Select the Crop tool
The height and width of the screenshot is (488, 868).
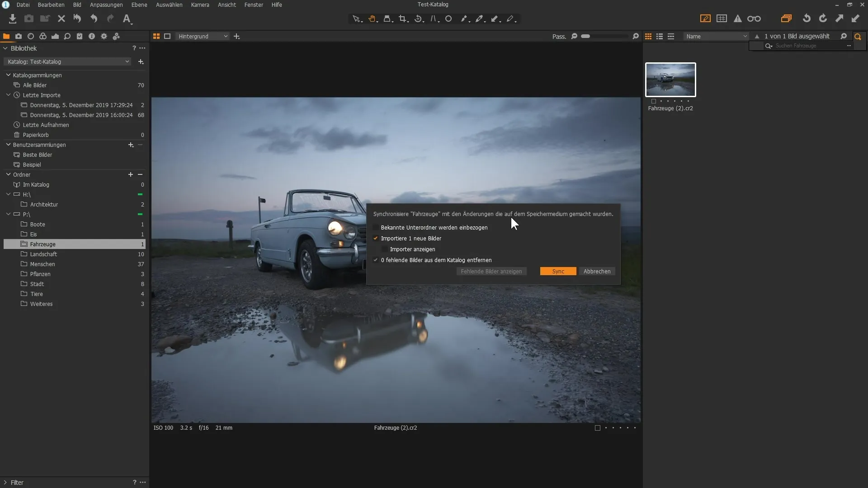click(403, 19)
